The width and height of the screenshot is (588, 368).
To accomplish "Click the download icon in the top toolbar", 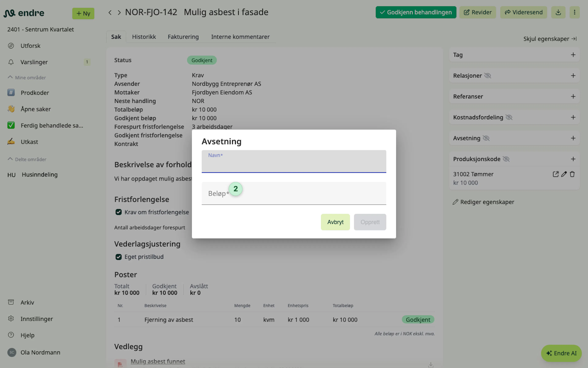I will (558, 12).
